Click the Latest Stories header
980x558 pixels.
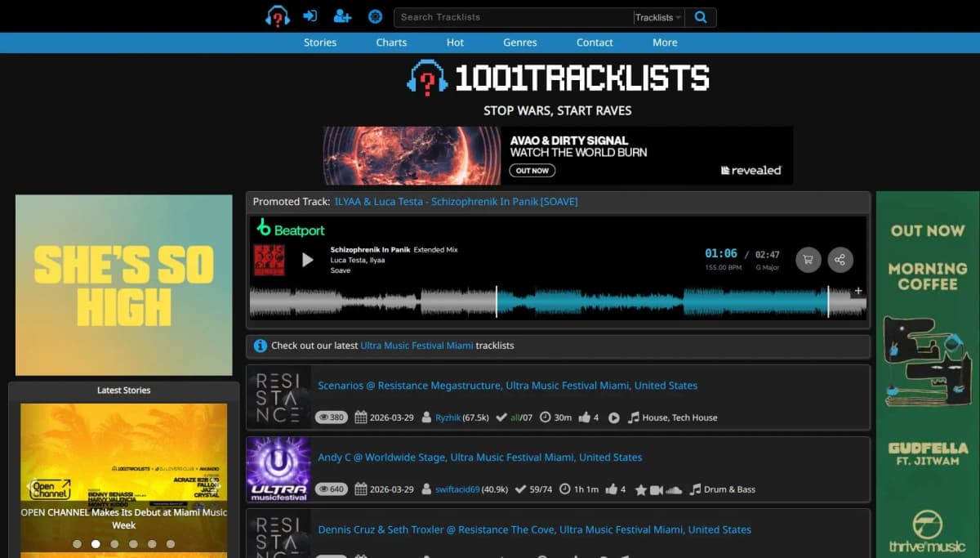coord(124,391)
